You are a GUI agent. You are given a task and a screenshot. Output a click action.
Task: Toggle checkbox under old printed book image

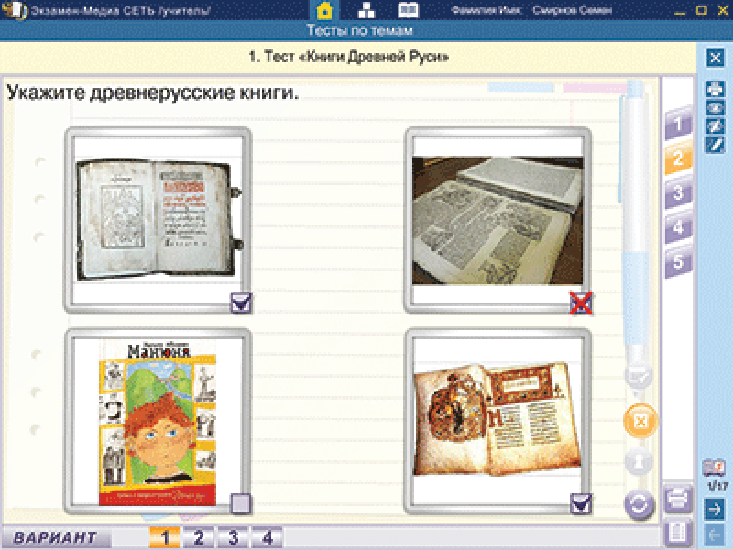tap(241, 303)
